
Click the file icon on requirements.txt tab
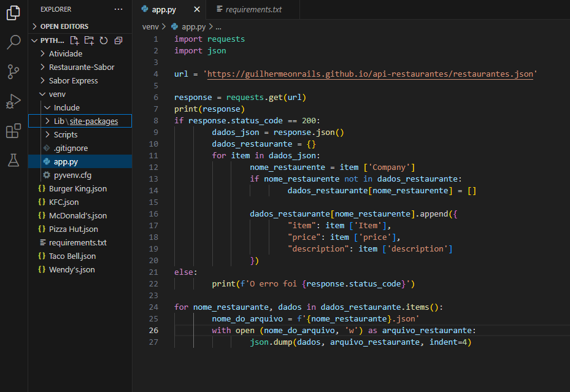[x=220, y=9]
